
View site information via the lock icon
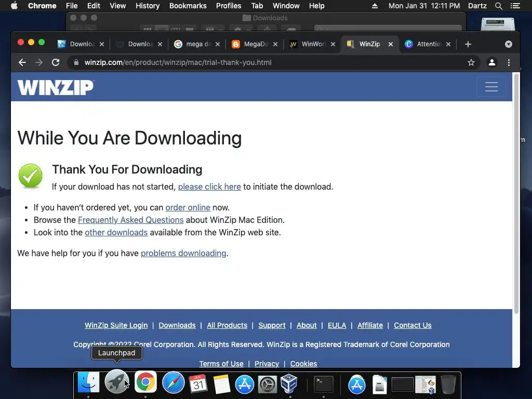coord(76,62)
